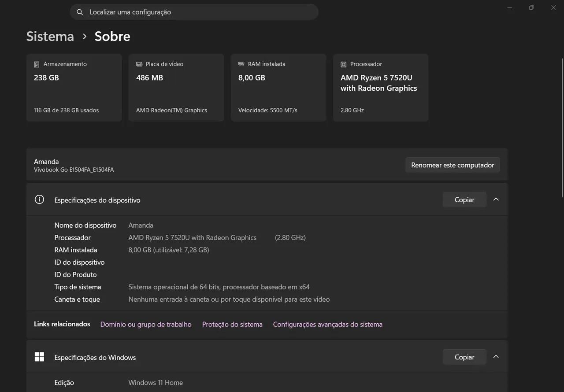Click the Nenhuma entrada à caneta value text

point(229,299)
